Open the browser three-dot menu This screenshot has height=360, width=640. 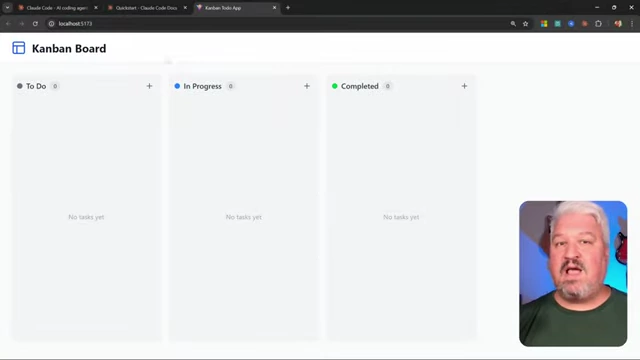coord(632,24)
